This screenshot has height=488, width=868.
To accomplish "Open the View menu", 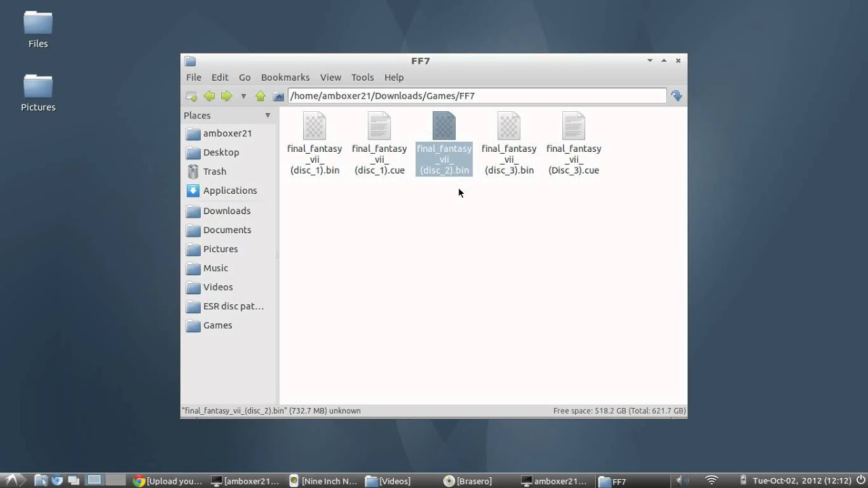I will pyautogui.click(x=331, y=77).
